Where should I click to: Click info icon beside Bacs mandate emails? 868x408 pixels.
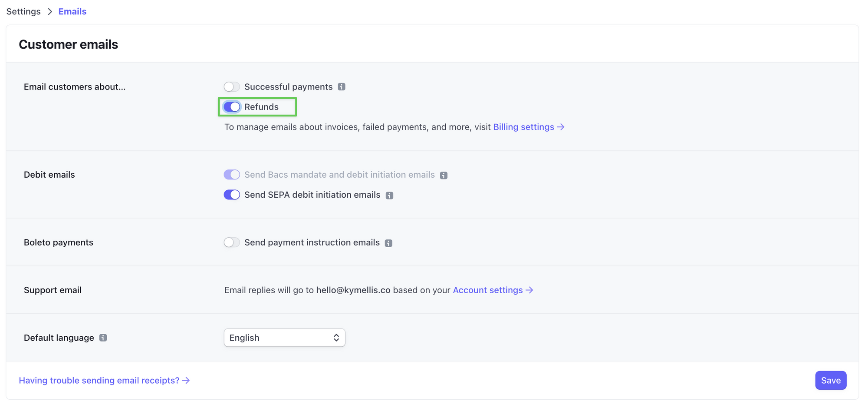point(444,175)
